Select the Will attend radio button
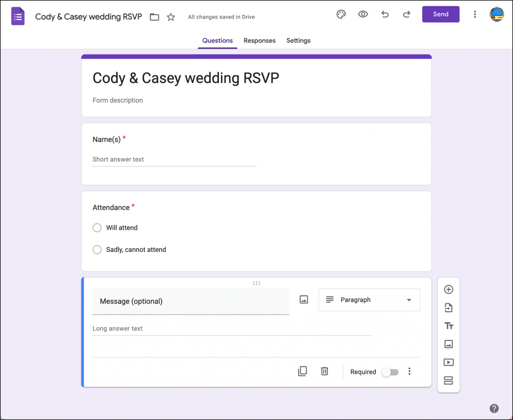Image resolution: width=513 pixels, height=420 pixels. pos(97,228)
